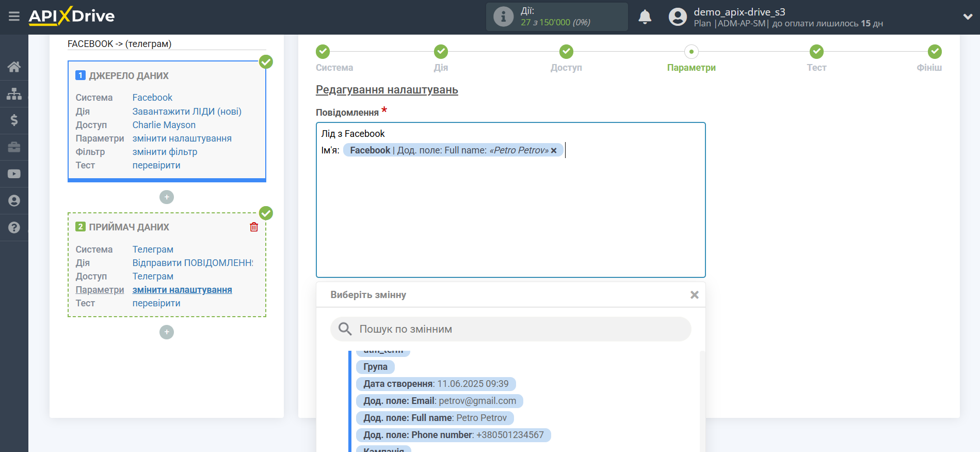Go to the Тест step

click(x=816, y=58)
